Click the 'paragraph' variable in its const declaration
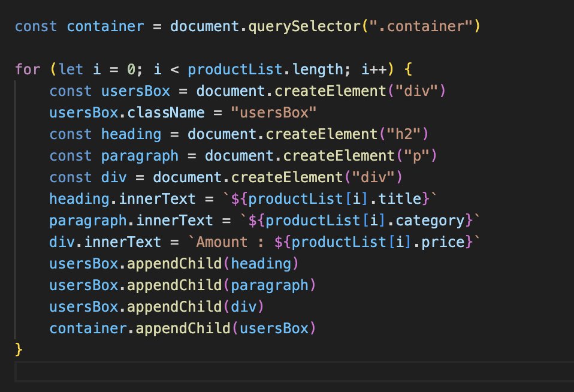Viewport: 574px width, 392px height. (140, 156)
